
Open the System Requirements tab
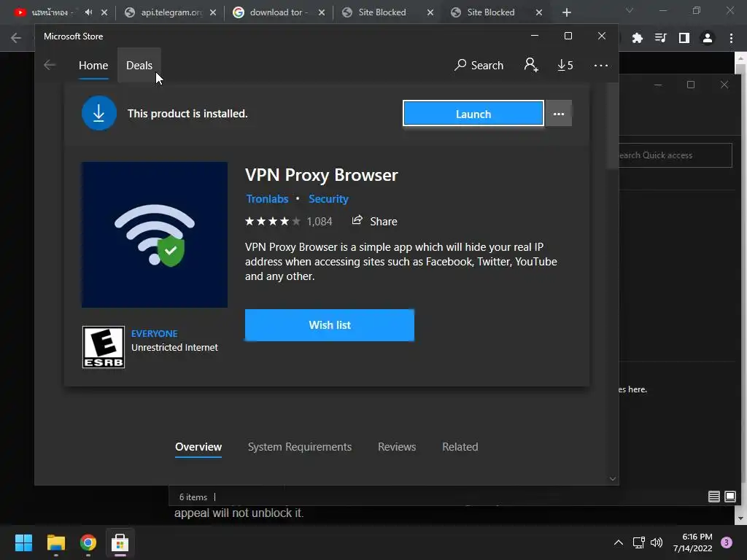pos(300,447)
